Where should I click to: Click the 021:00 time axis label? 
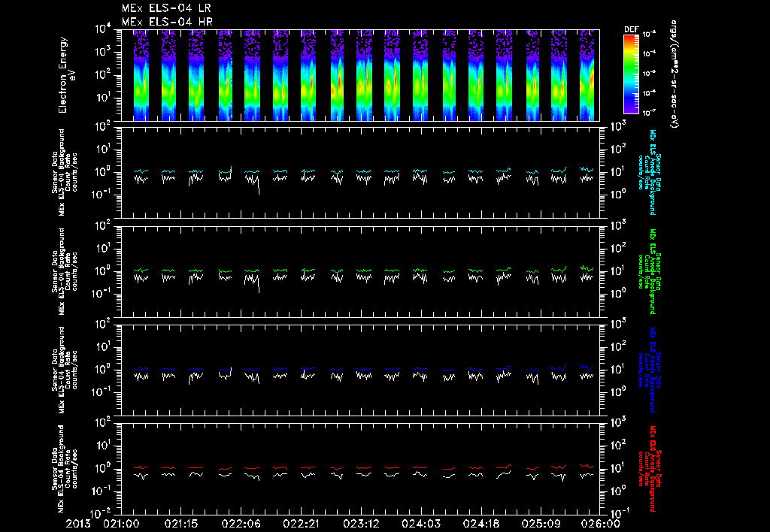pyautogui.click(x=121, y=524)
